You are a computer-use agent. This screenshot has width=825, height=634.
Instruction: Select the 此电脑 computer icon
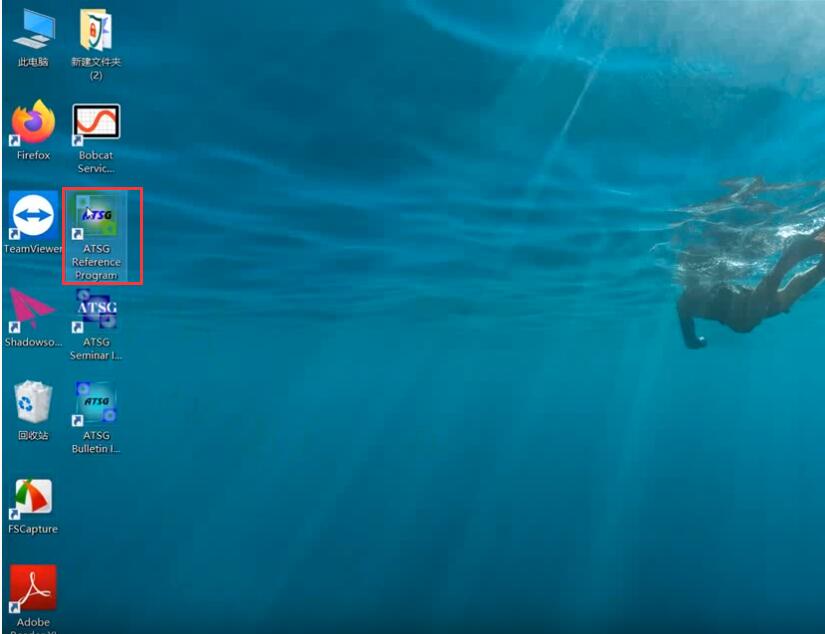[33, 29]
